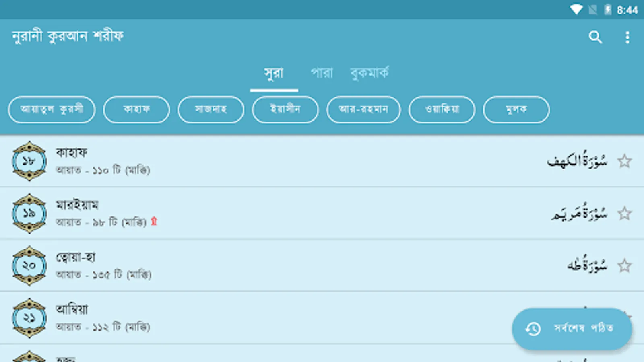Click the surah number ১৯ badge
The width and height of the screenshot is (644, 362).
click(29, 213)
